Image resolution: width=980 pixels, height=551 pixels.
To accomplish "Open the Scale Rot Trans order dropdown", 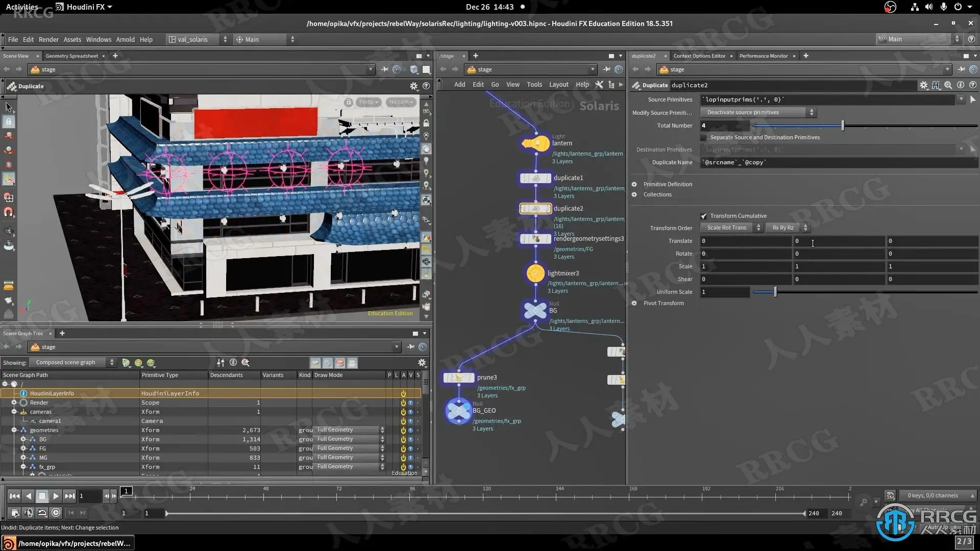I will [x=731, y=228].
